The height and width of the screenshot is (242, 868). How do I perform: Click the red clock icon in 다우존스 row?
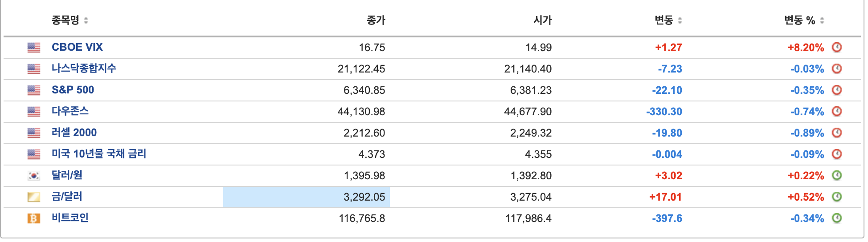[x=837, y=111]
